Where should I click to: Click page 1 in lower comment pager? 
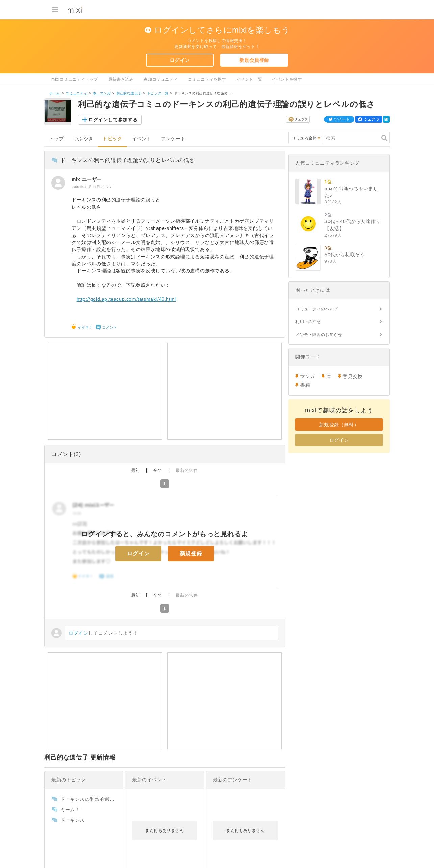[165, 608]
